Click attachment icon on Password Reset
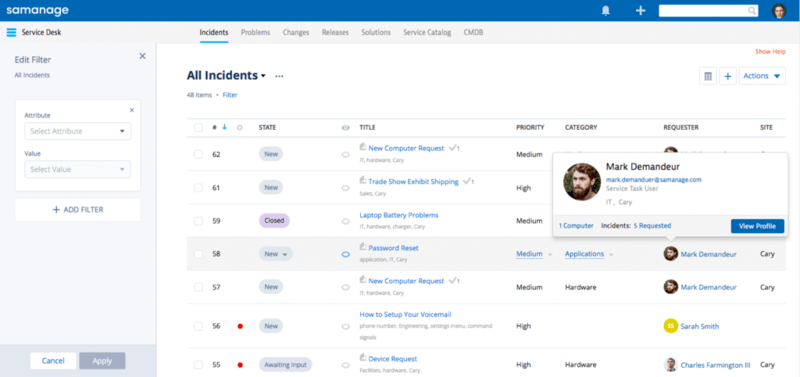The width and height of the screenshot is (800, 377). (x=363, y=247)
